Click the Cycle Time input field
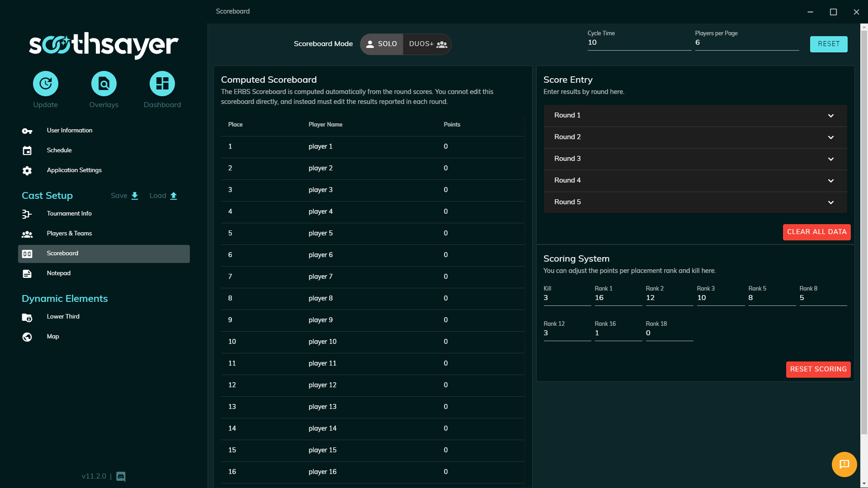This screenshot has width=868, height=488. [x=639, y=43]
